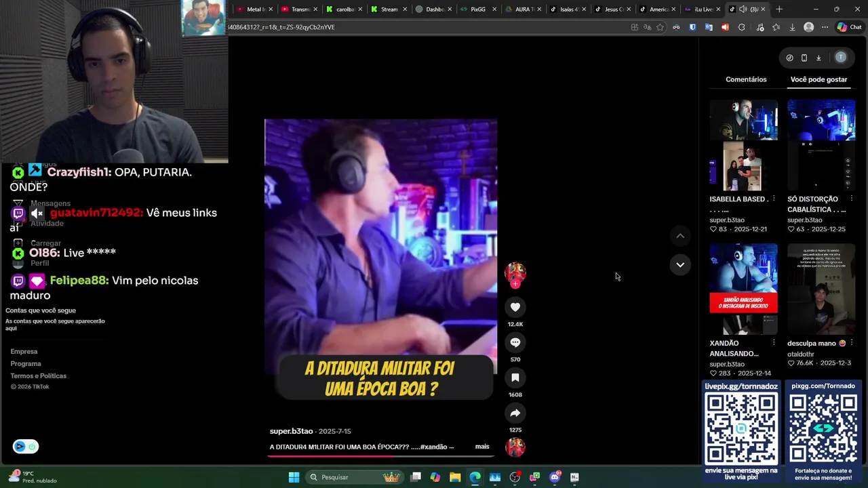This screenshot has width=868, height=488.
Task: Open Discord from the taskbar
Action: [555, 477]
